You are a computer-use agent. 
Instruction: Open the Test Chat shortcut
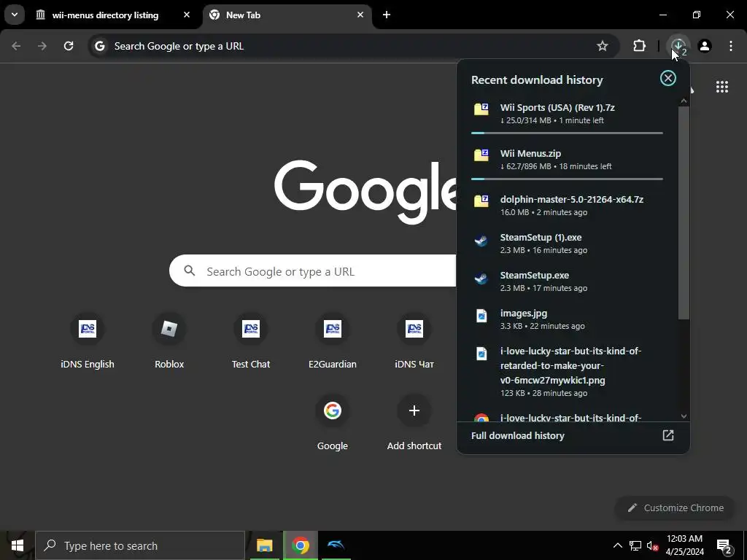click(251, 329)
